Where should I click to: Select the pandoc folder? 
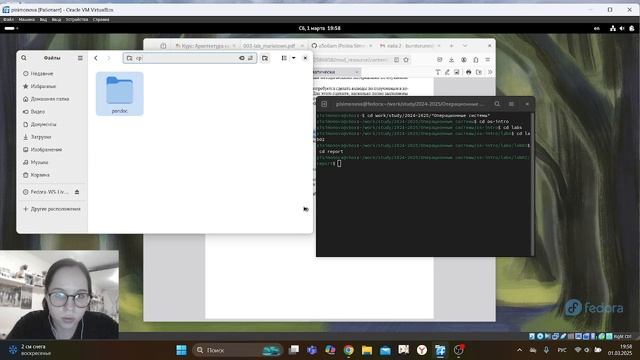(x=120, y=94)
